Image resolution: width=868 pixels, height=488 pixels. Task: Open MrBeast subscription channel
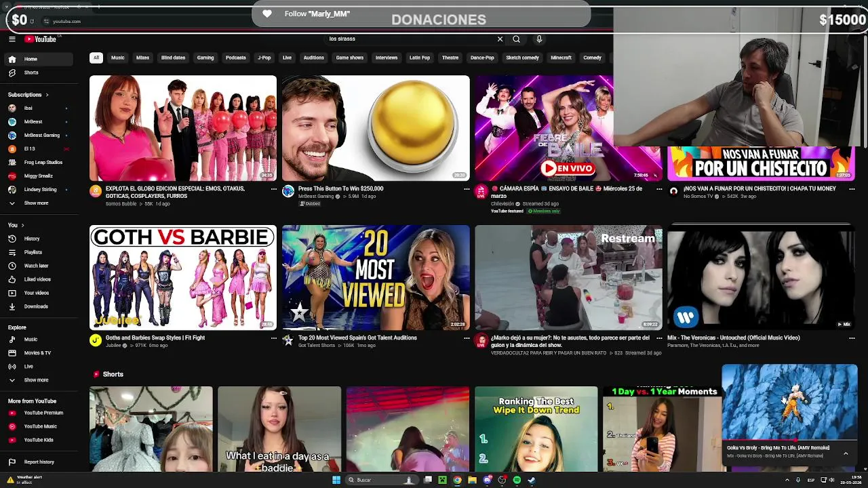(x=37, y=121)
